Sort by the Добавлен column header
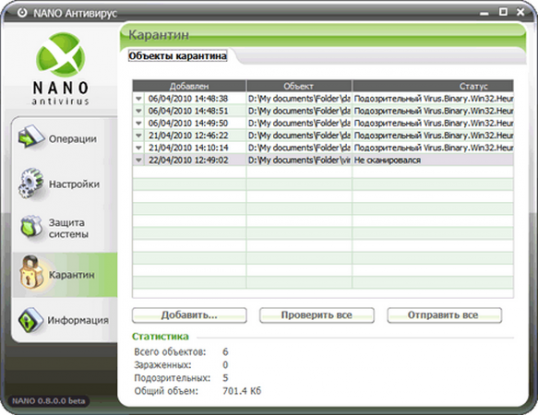538x415 pixels. click(189, 86)
